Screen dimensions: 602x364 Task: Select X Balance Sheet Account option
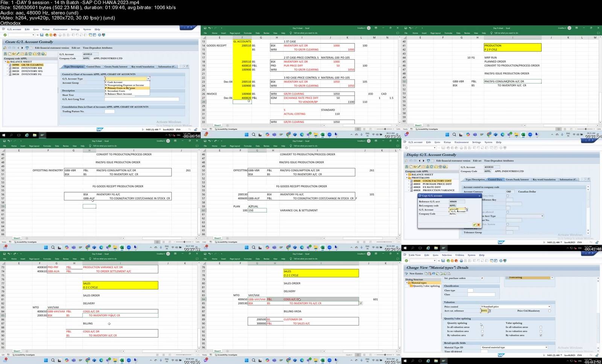click(x=127, y=94)
